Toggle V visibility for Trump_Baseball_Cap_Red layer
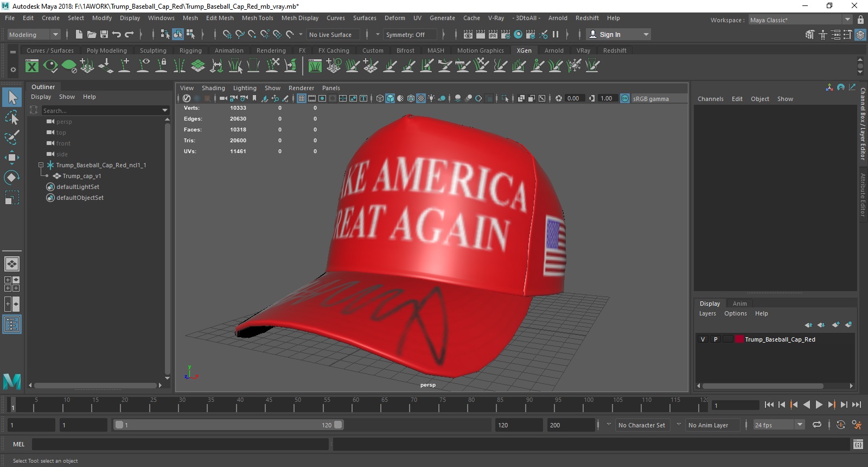The image size is (868, 467). [703, 339]
